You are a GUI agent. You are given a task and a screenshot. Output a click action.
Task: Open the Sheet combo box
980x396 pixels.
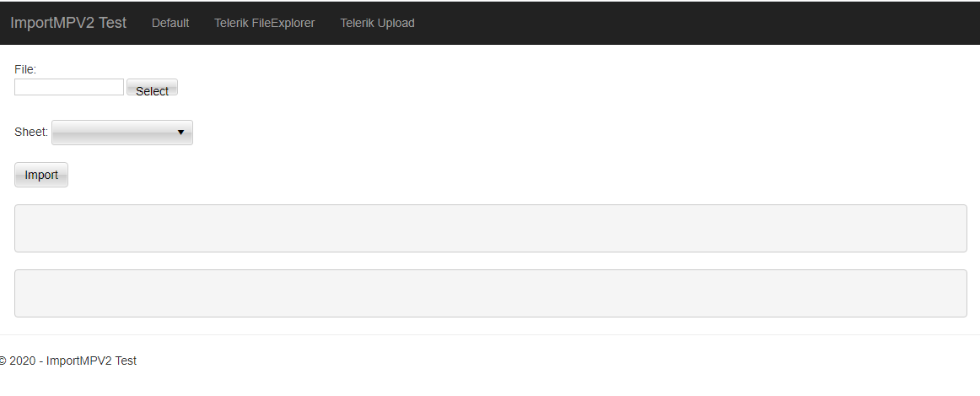(x=121, y=133)
